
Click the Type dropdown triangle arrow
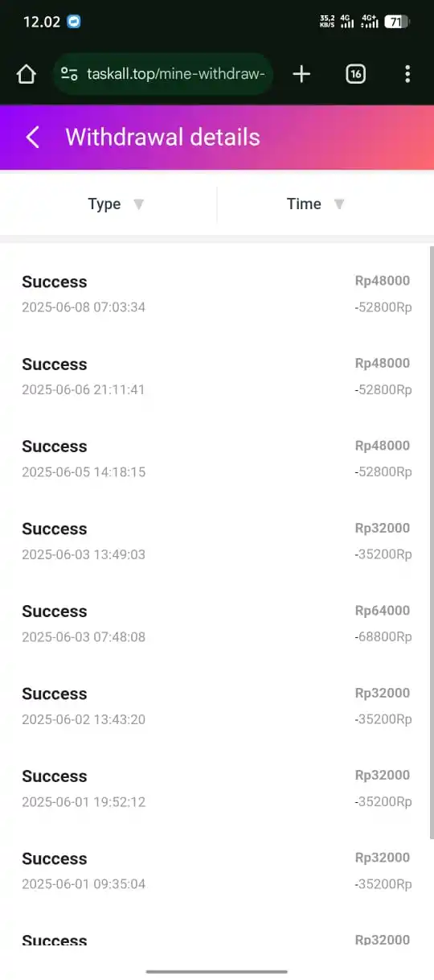pyautogui.click(x=138, y=204)
